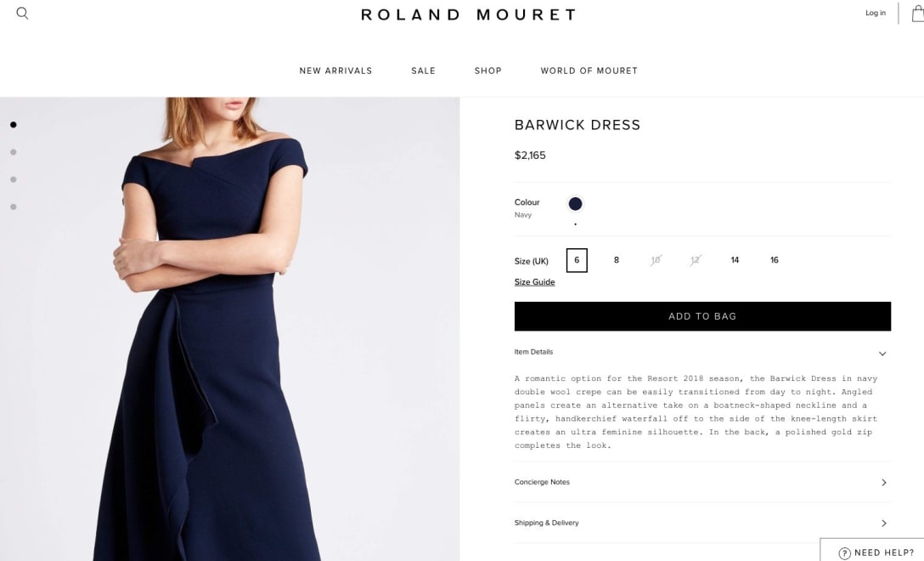Open the shopping bag icon

[x=918, y=13]
